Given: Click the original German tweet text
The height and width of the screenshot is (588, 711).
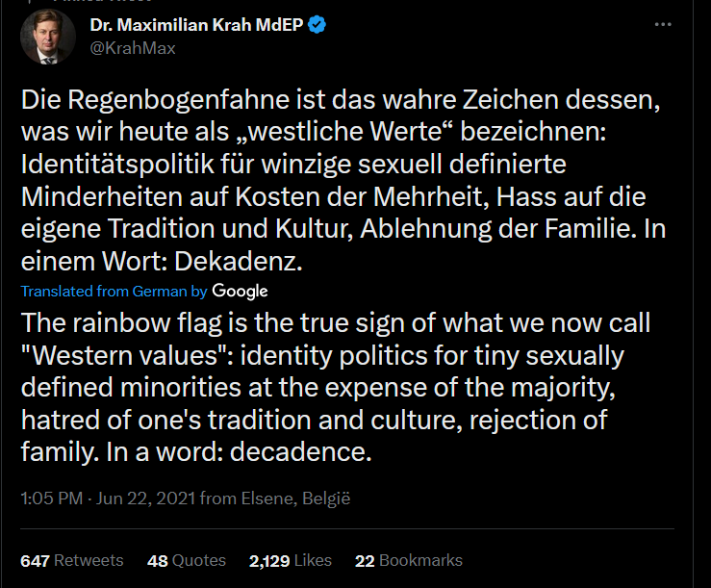Looking at the screenshot, I should (343, 180).
